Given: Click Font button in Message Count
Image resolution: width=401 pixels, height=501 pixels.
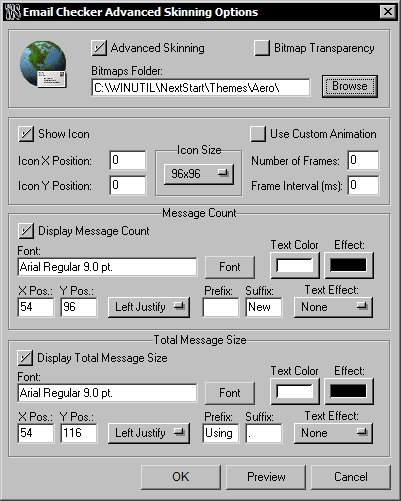Looking at the screenshot, I should tap(230, 267).
